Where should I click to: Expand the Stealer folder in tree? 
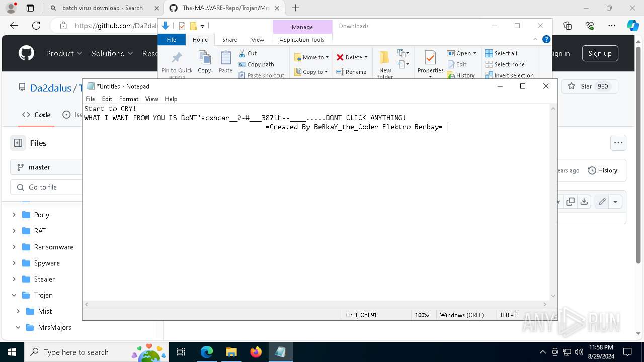[14, 279]
